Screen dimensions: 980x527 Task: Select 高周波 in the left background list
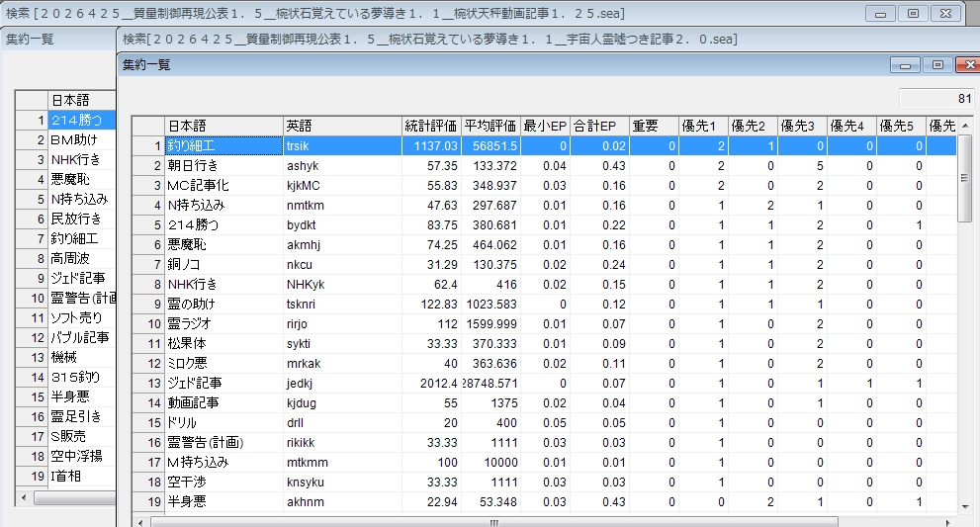81,258
